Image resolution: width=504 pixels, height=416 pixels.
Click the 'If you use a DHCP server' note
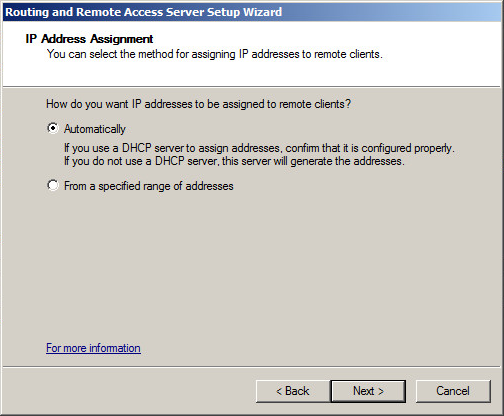click(x=259, y=148)
